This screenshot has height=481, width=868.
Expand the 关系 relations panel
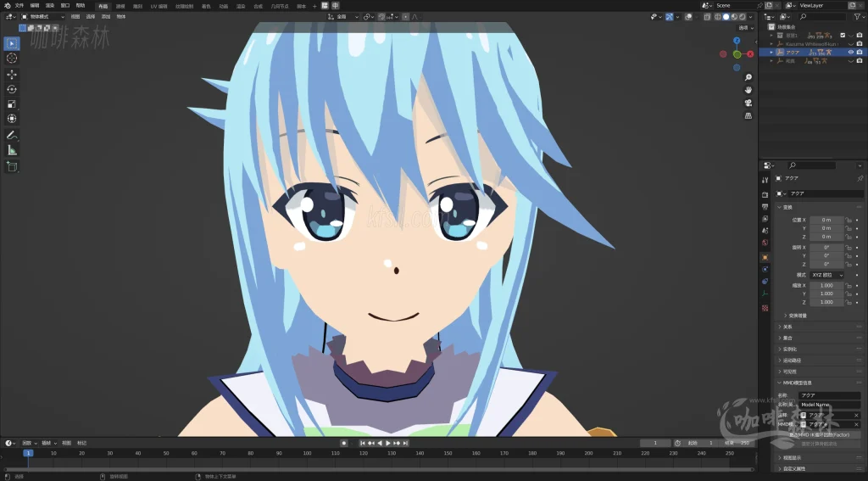tap(786, 327)
